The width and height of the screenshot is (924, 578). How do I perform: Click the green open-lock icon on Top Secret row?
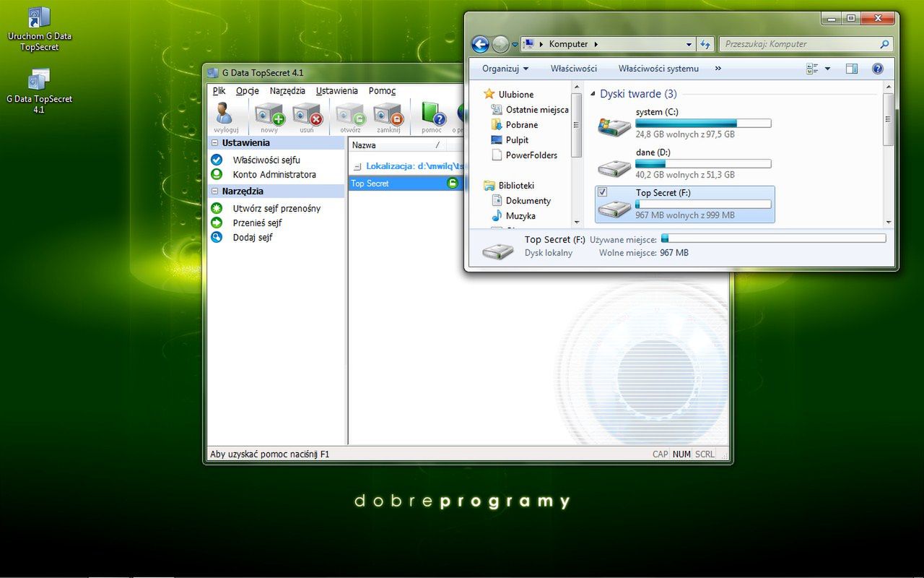tap(453, 184)
